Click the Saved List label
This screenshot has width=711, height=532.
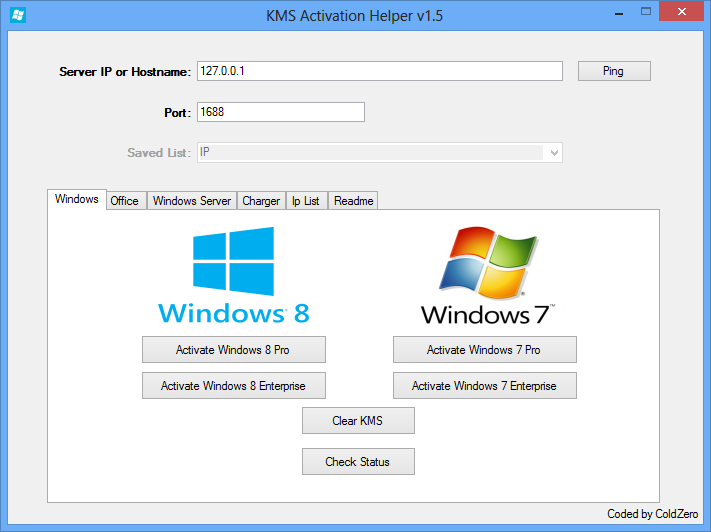(x=159, y=153)
